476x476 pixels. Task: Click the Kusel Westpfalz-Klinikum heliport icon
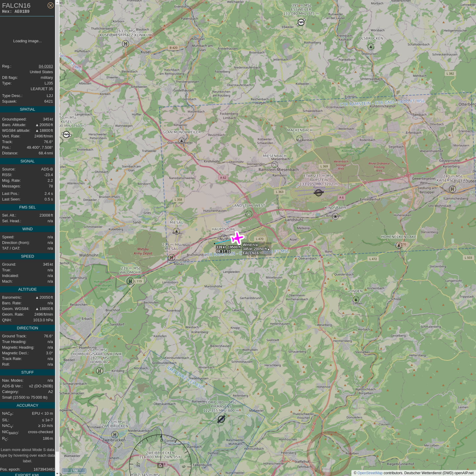coord(125,44)
